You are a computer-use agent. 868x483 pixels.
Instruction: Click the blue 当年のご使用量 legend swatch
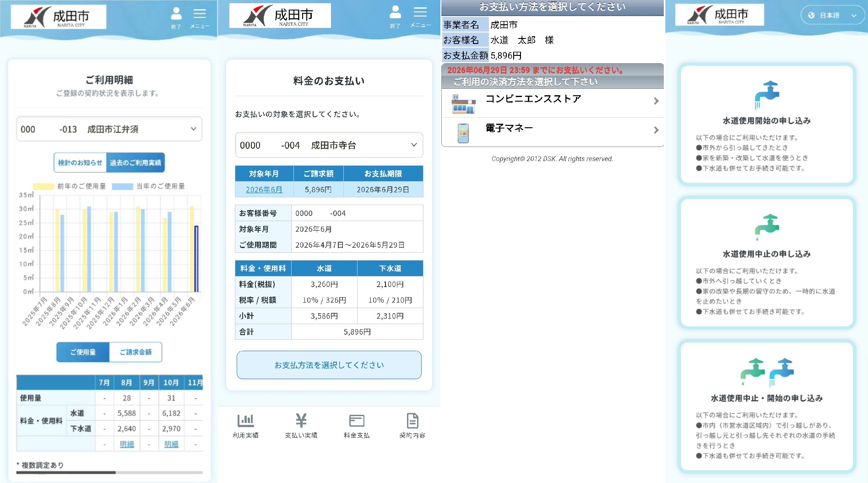click(x=122, y=186)
